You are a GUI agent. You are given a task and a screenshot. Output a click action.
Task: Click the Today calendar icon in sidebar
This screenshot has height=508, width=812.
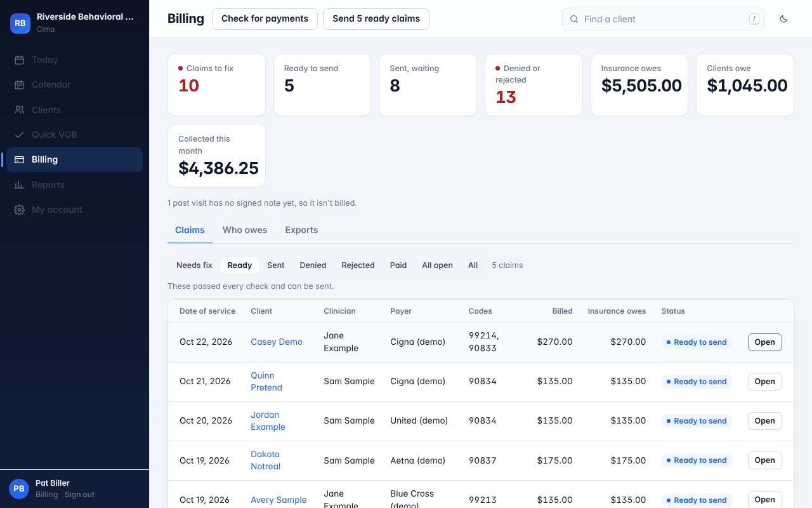(20, 60)
